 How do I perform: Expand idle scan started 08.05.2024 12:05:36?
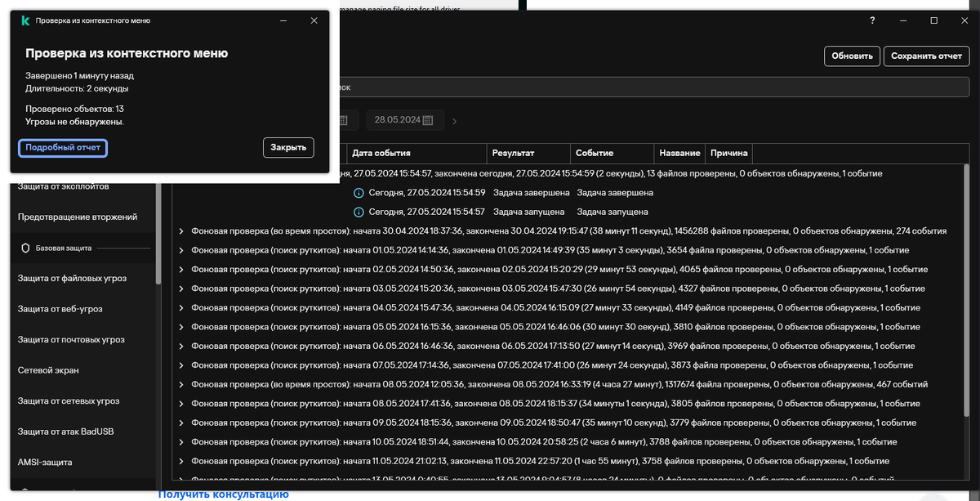[x=181, y=385]
